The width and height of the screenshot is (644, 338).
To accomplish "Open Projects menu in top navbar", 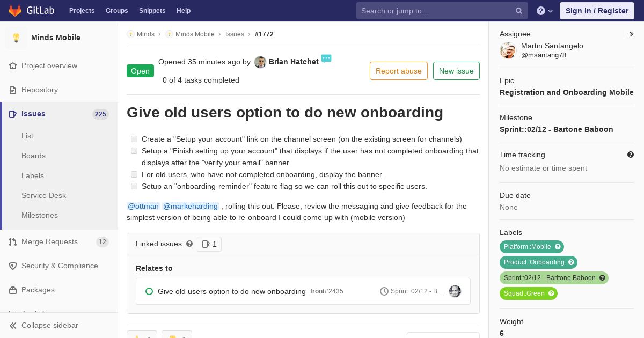I will pos(82,11).
